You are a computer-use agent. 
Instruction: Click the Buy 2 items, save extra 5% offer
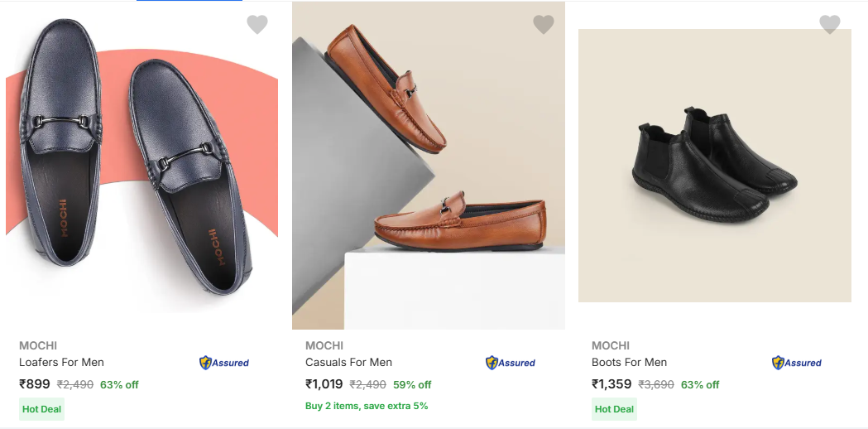[x=367, y=406]
